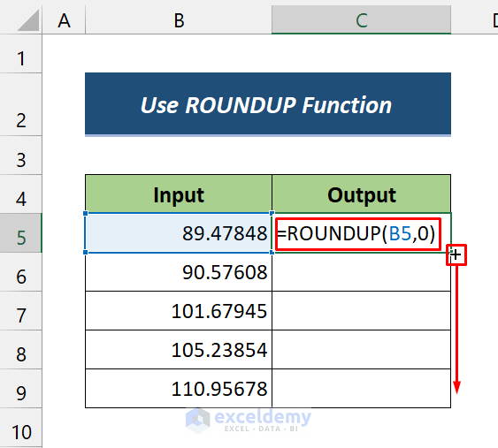This screenshot has width=498, height=448.
Task: Select column C header
Action: coord(362,20)
